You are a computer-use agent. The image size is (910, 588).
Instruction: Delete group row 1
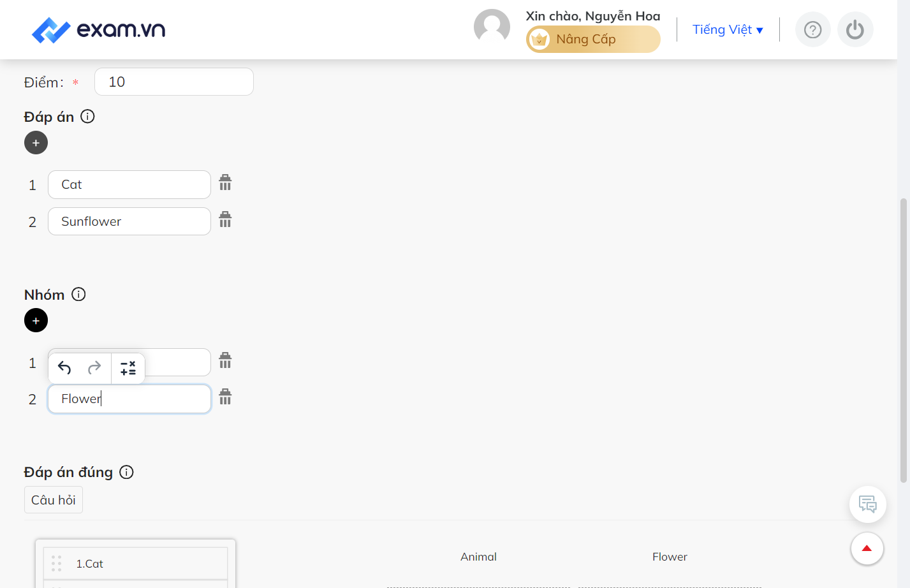pyautogui.click(x=225, y=360)
